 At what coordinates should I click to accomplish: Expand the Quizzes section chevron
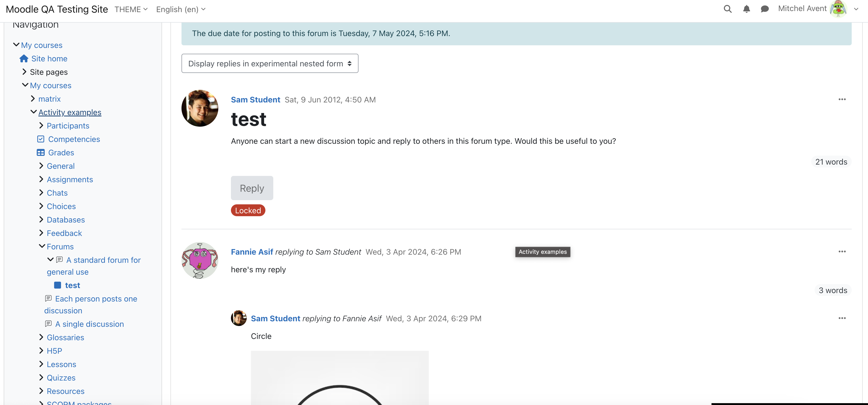point(41,377)
